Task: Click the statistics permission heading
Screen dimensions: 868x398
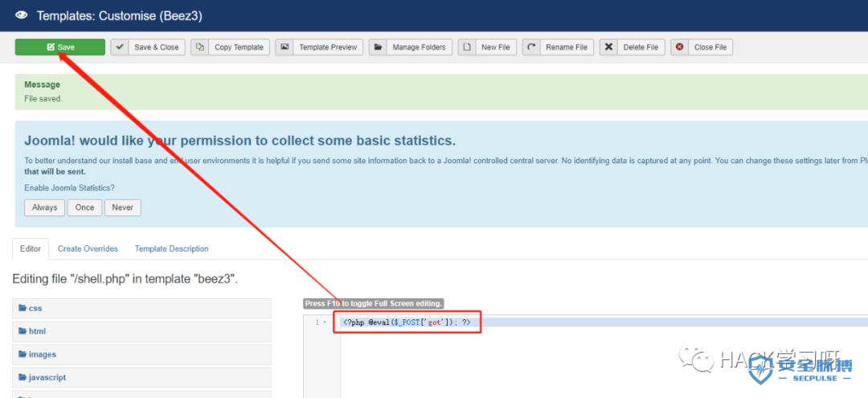Action: 240,141
